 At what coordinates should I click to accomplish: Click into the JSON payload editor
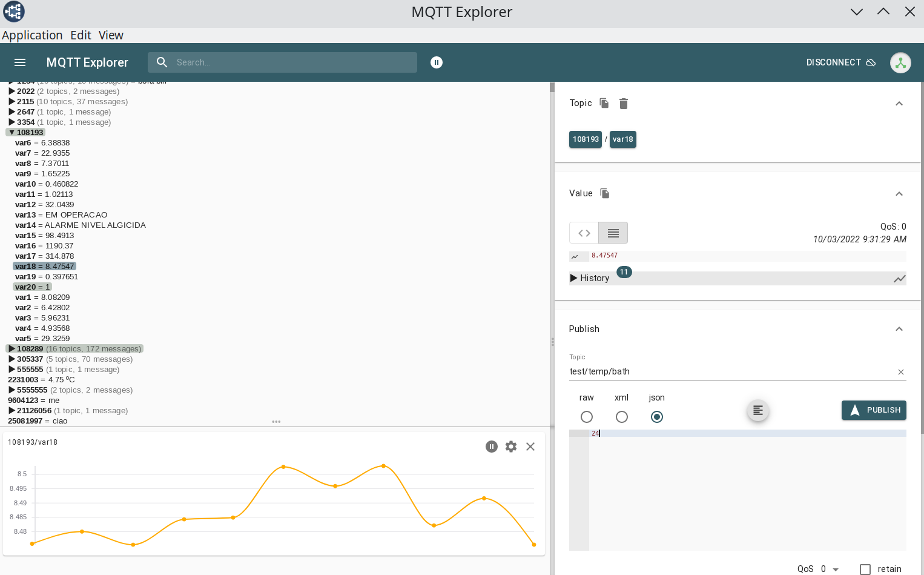coord(747,490)
